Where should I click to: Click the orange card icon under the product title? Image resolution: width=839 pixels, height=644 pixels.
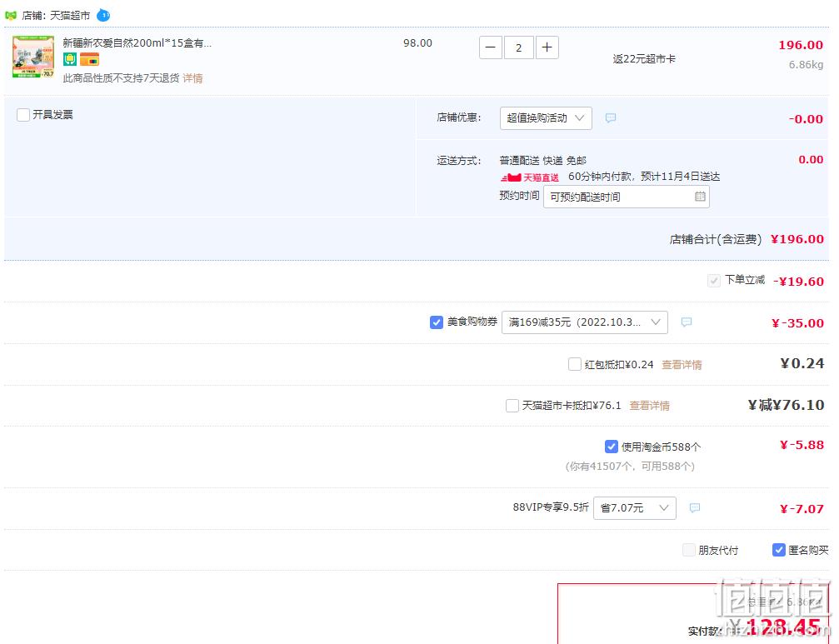click(x=89, y=59)
